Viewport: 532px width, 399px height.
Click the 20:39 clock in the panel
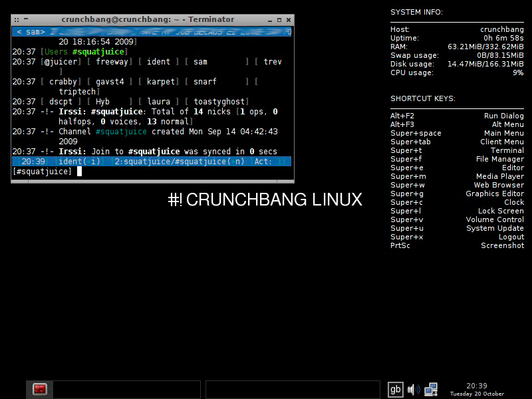click(477, 386)
